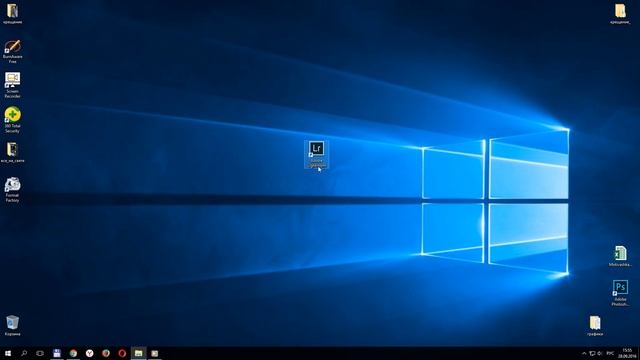The image size is (640, 360).
Task: Select the BurnAware Free desktop shortcut
Action: [x=13, y=51]
